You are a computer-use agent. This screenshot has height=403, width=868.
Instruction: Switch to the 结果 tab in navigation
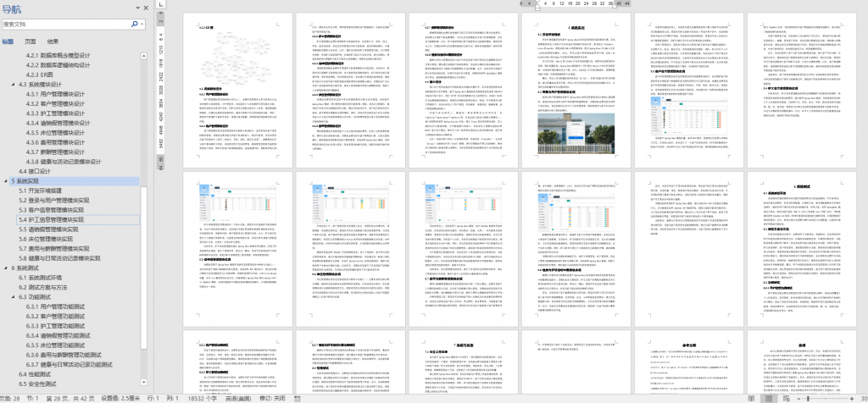point(53,41)
